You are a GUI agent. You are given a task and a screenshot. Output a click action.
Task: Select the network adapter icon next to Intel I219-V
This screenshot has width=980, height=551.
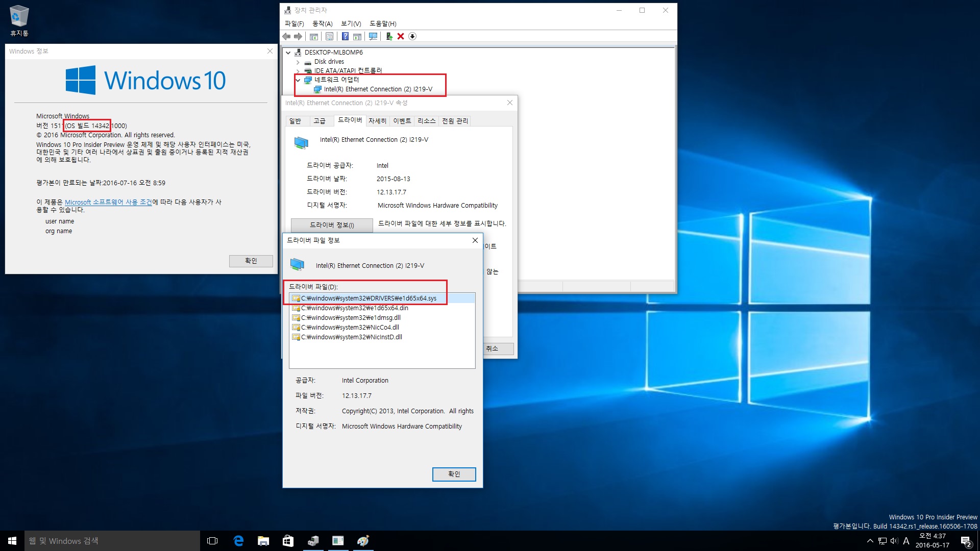tap(317, 89)
